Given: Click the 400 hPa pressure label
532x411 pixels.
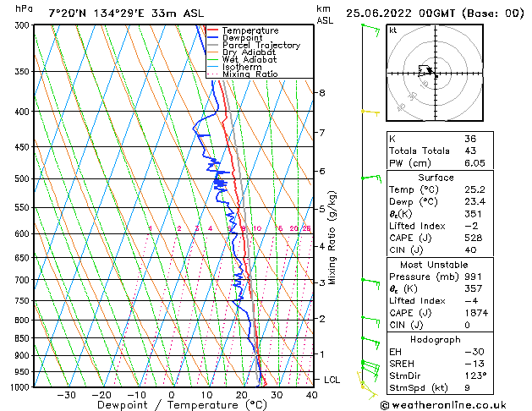Looking at the screenshot, I should pos(24,112).
